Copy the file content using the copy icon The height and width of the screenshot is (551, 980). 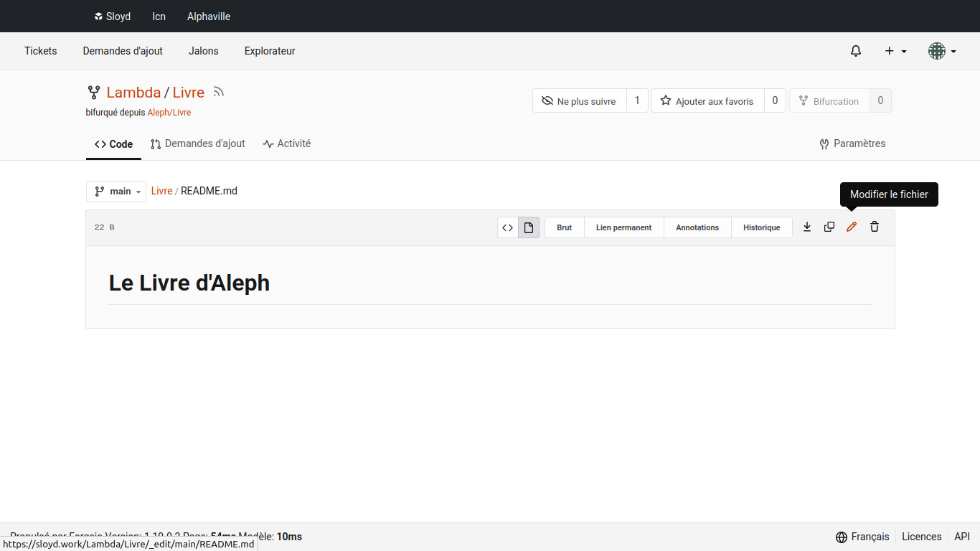(829, 227)
